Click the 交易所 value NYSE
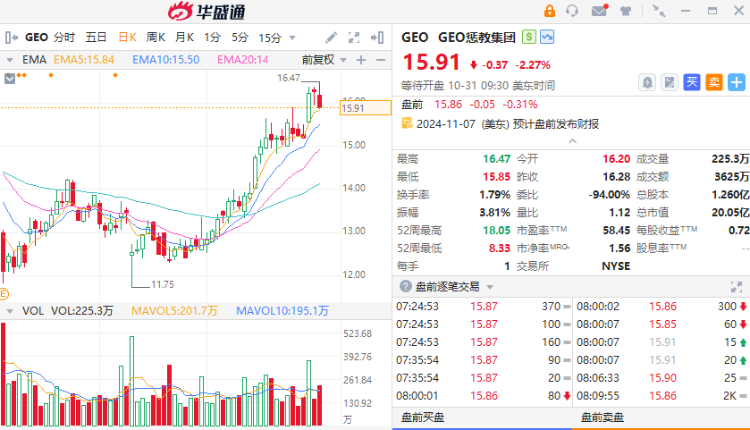750x430 pixels. [x=616, y=266]
